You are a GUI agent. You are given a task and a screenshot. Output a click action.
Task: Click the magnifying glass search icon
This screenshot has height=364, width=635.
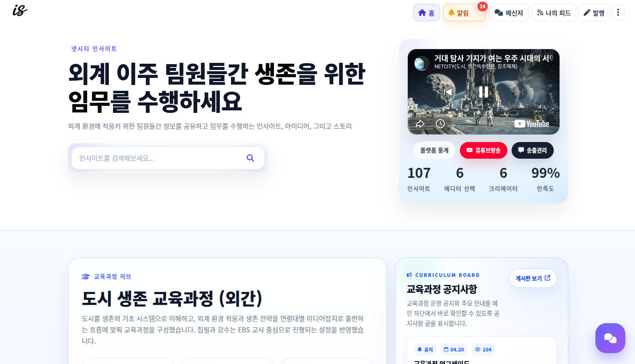pos(250,158)
